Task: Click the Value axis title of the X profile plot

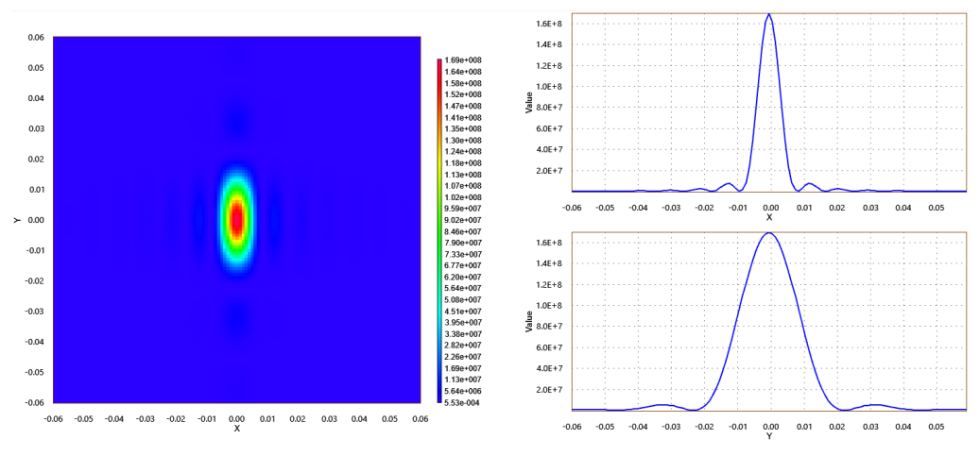Action: coord(529,102)
